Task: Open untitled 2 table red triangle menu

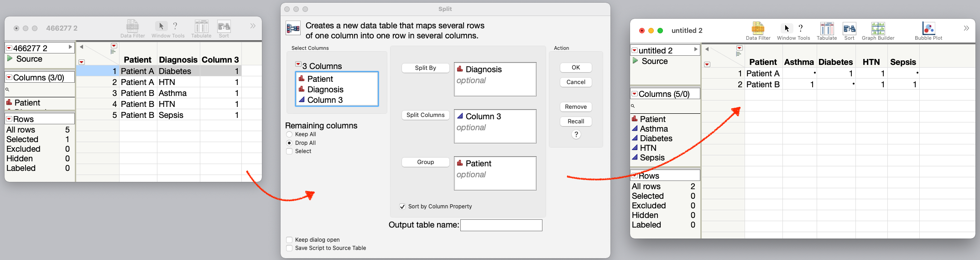Action: click(634, 50)
